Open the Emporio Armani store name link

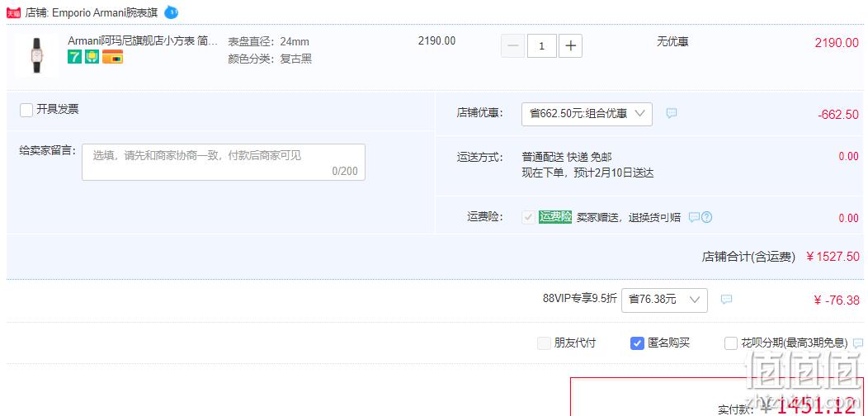[x=105, y=12]
